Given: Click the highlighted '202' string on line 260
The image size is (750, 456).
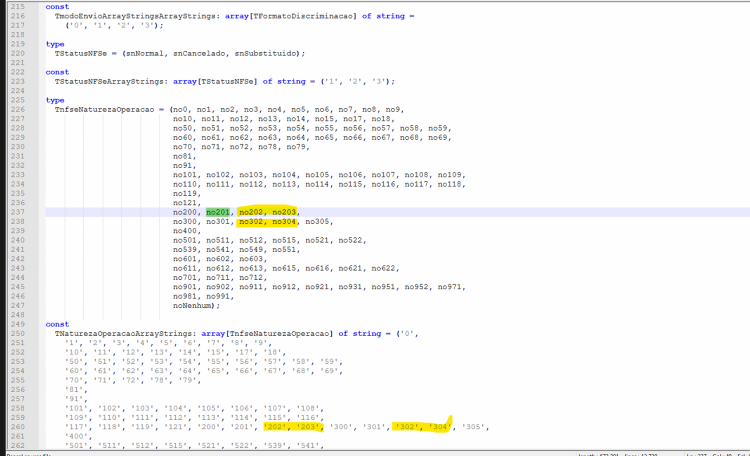Looking at the screenshot, I should [x=275, y=427].
